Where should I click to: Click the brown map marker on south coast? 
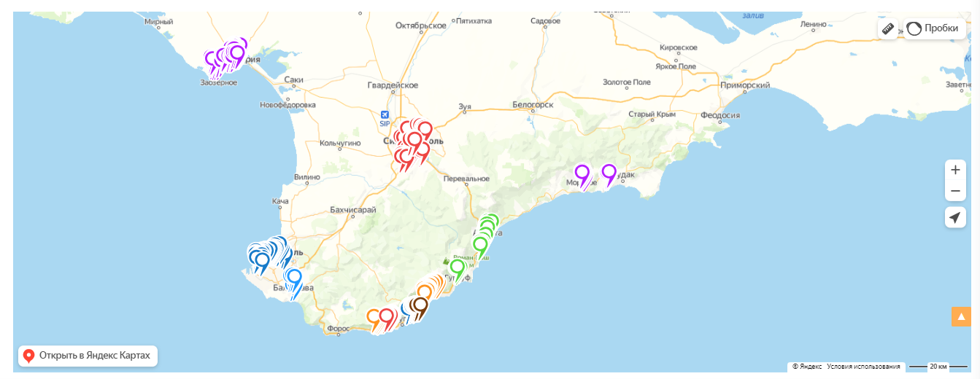point(420,305)
